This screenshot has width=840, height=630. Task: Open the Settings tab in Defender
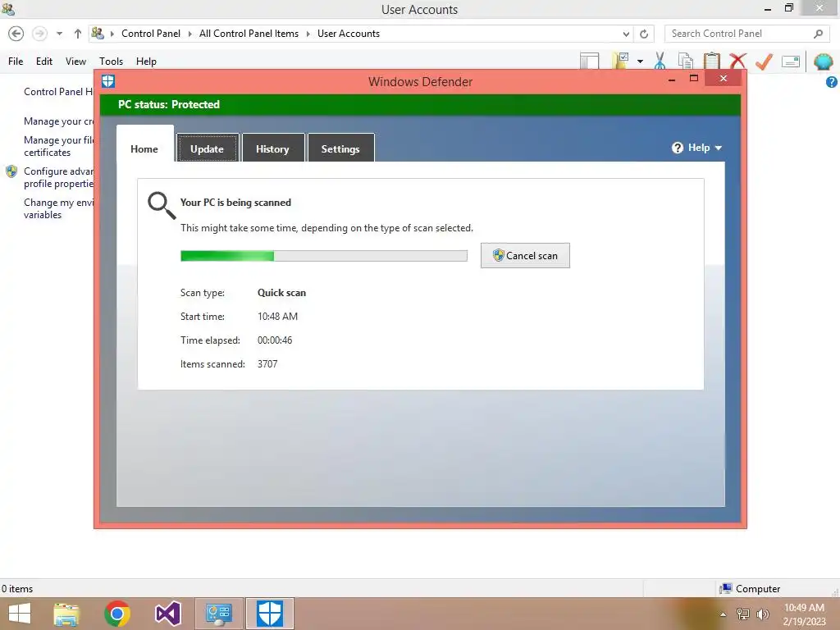[x=340, y=149]
